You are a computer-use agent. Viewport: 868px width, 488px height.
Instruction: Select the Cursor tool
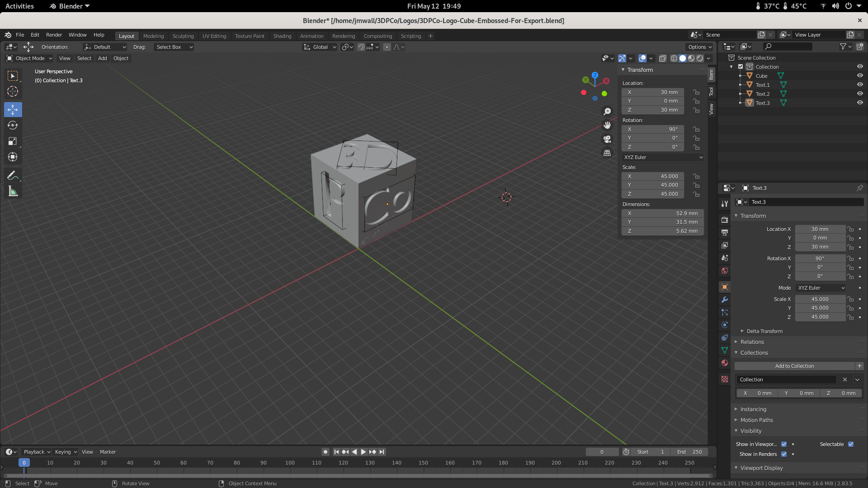point(13,92)
